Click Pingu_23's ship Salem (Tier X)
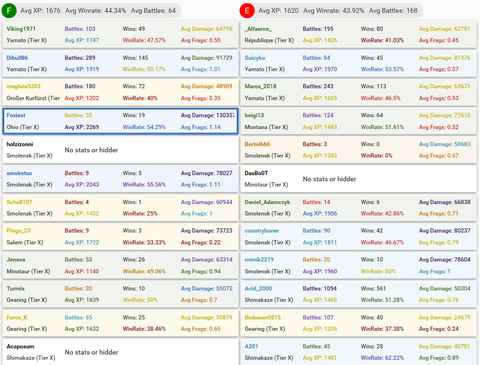Viewport: 480px width, 365px height. (25, 242)
